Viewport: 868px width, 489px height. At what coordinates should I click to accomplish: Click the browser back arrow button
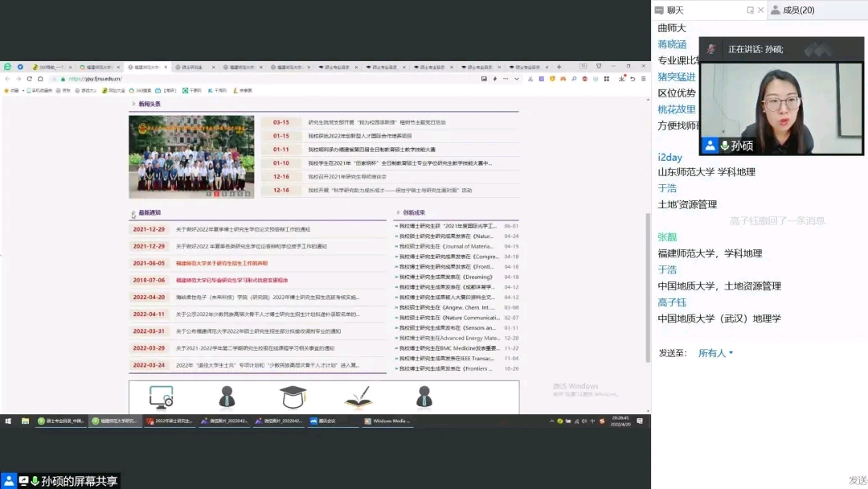point(7,79)
